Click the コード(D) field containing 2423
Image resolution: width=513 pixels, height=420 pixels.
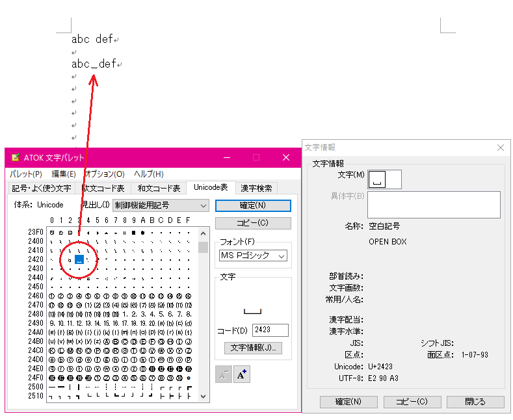tap(270, 330)
